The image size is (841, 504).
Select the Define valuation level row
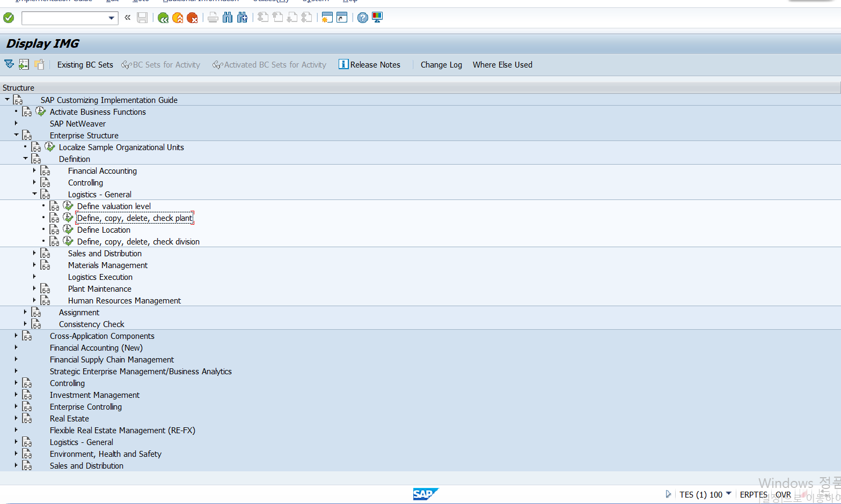[x=114, y=206]
